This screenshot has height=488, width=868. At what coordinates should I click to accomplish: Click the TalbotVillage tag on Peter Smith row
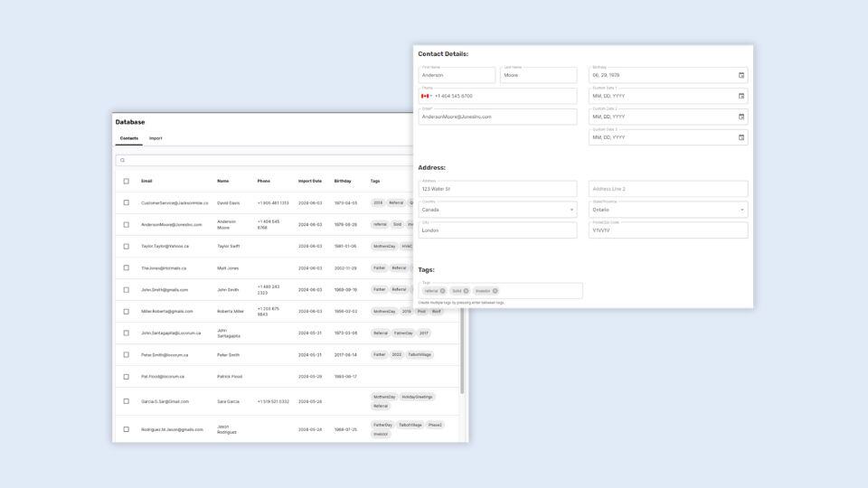420,354
